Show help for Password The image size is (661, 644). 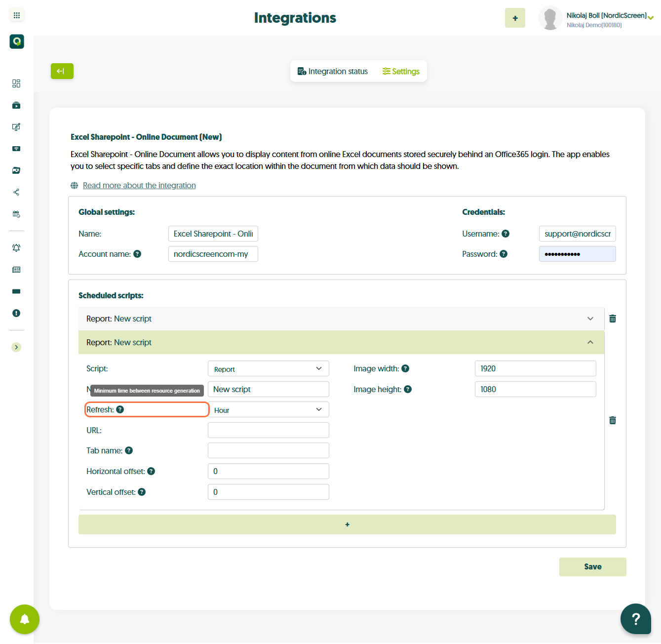coord(504,254)
